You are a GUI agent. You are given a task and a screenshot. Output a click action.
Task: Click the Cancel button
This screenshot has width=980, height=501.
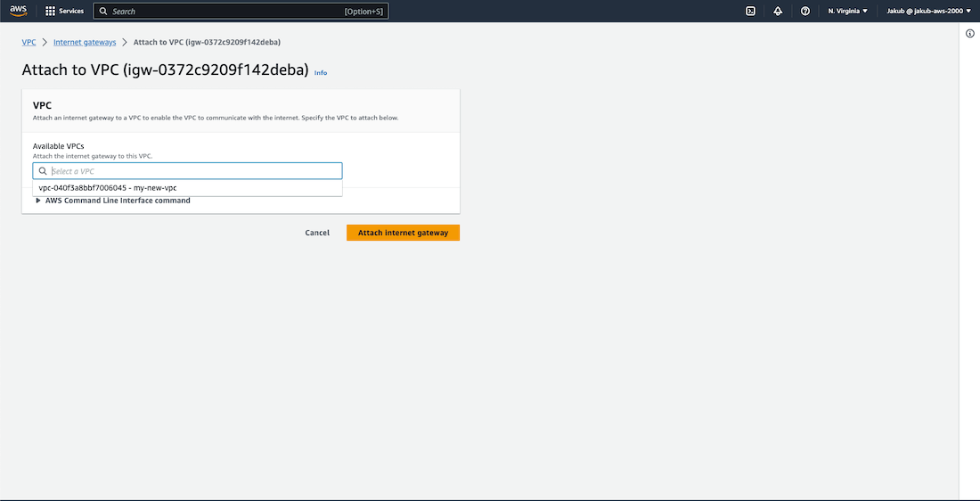point(317,233)
